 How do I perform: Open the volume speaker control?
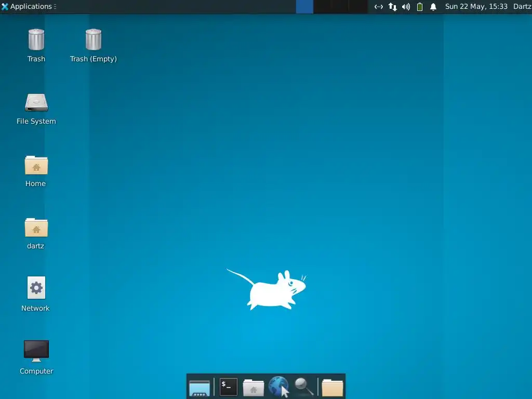click(x=406, y=7)
